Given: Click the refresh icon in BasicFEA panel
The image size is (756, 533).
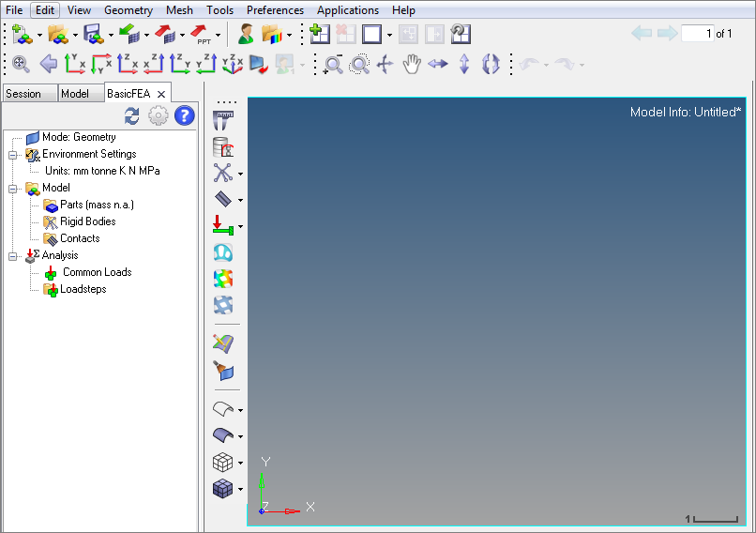Looking at the screenshot, I should pos(131,116).
